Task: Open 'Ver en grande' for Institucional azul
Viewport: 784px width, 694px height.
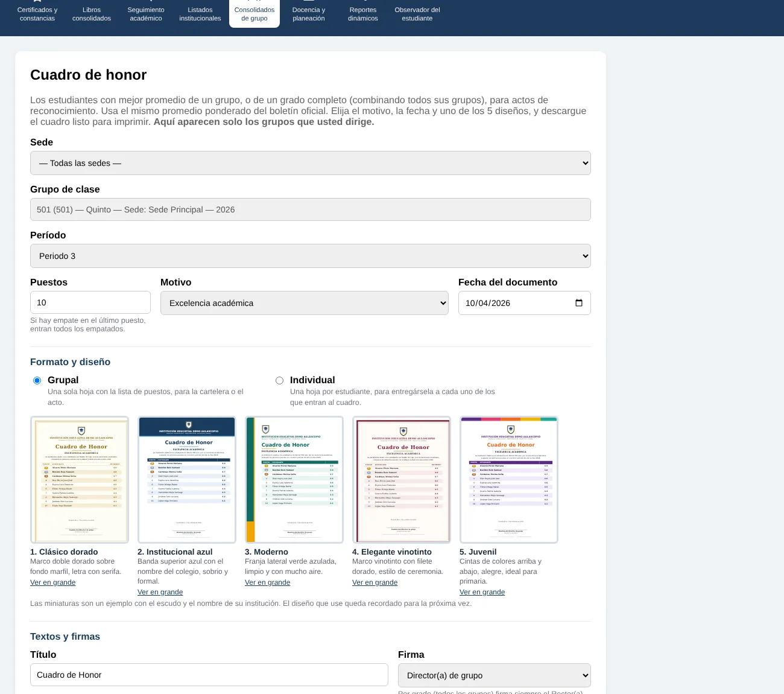Action: pyautogui.click(x=160, y=592)
